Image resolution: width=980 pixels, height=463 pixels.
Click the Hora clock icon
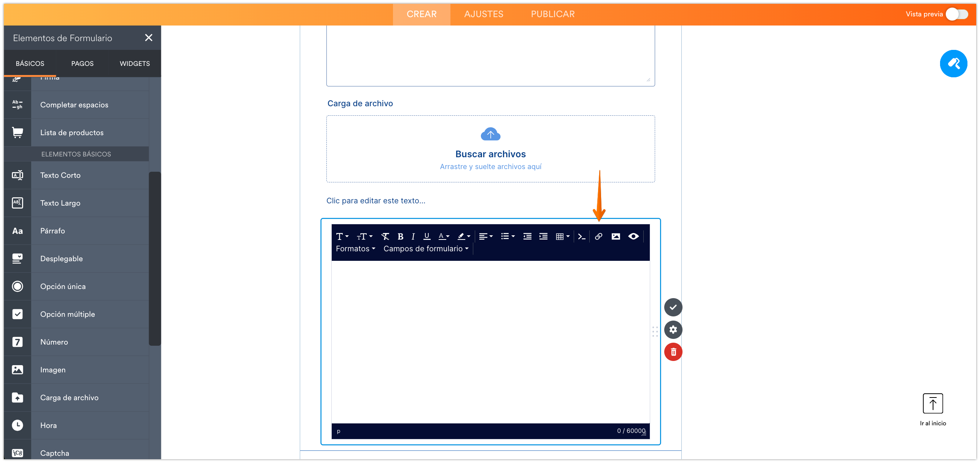pos(17,425)
